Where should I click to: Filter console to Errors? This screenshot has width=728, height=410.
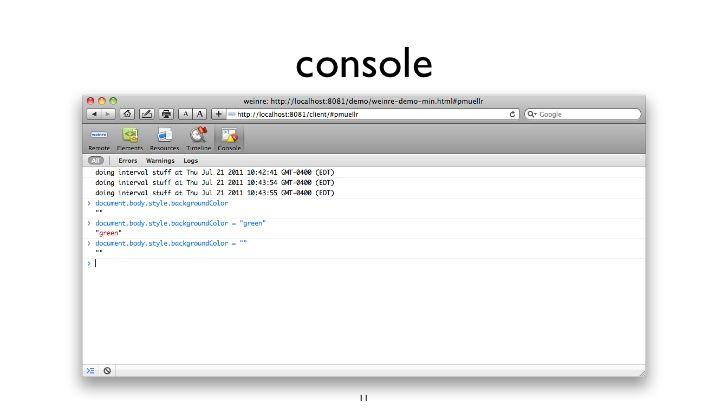[x=128, y=161]
